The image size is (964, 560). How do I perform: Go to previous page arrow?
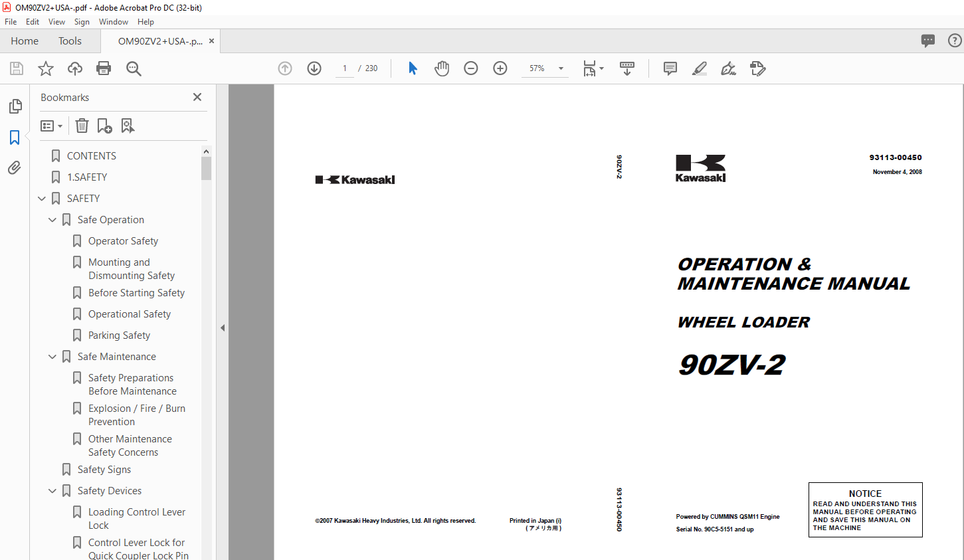click(x=285, y=68)
